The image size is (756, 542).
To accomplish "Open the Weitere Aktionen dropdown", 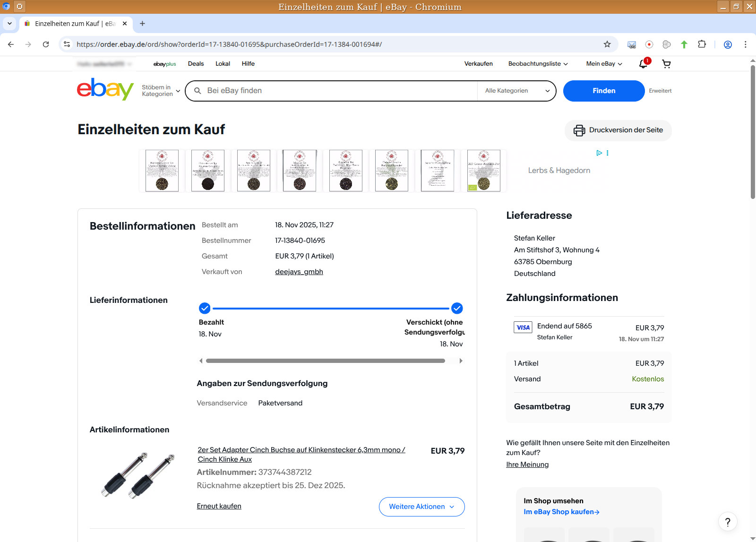I will 421,507.
